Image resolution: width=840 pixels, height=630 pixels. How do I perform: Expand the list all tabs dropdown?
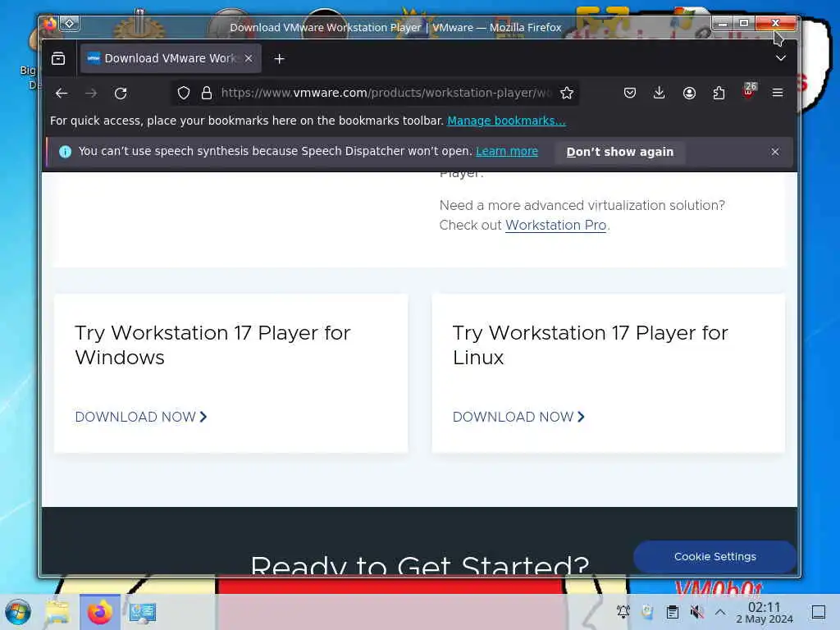pyautogui.click(x=781, y=58)
